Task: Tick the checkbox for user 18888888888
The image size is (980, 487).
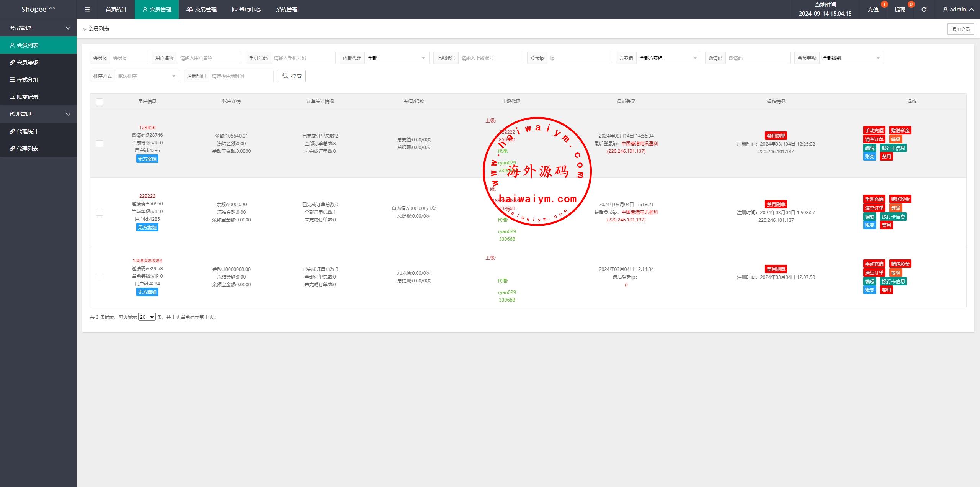Action: coord(100,277)
